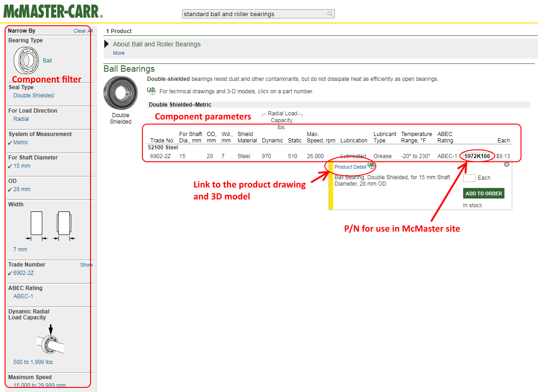Click the ADD TO ORDER button
The height and width of the screenshot is (392, 538).
point(483,193)
